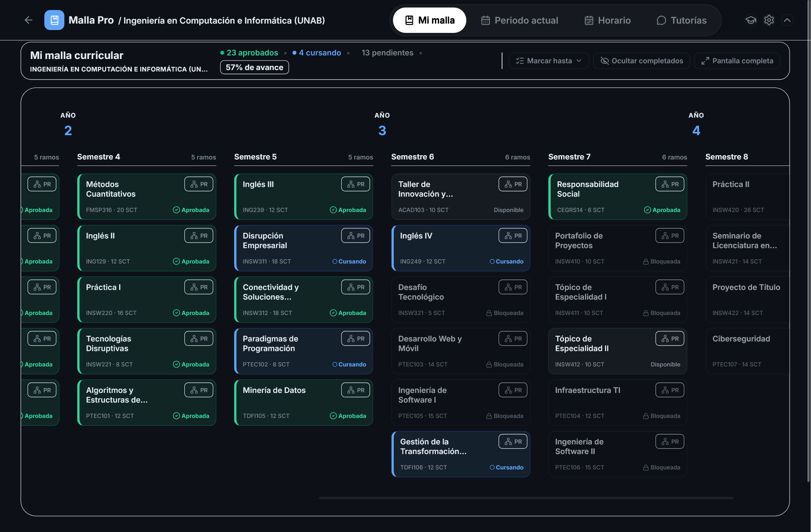Click PR badge on Métodos Cuantitativos
The height and width of the screenshot is (532, 811).
pyautogui.click(x=199, y=184)
